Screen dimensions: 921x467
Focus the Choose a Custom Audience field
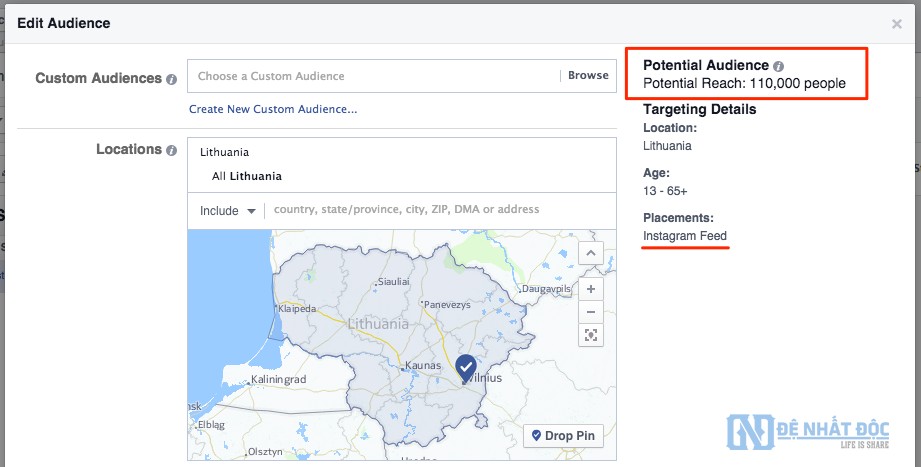tap(375, 76)
